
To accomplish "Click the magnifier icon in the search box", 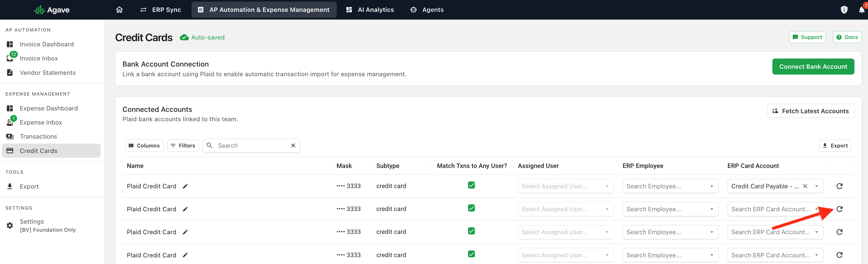I will 210,146.
